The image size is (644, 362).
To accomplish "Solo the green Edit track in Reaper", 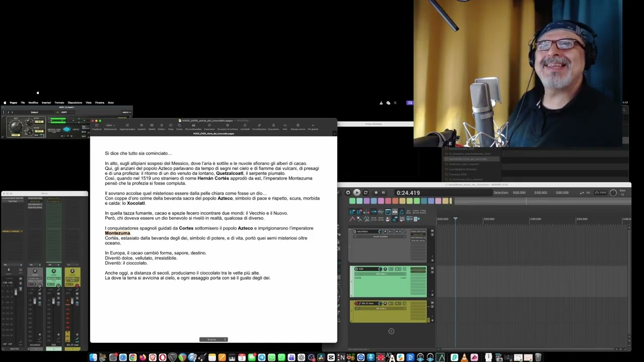I will pyautogui.click(x=432, y=272).
